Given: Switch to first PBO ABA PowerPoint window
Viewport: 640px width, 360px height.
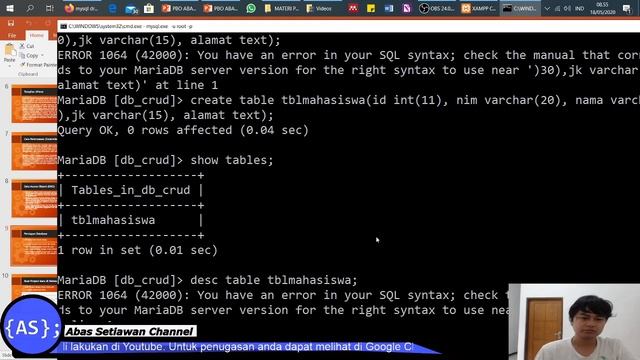Looking at the screenshot, I should point(179,8).
